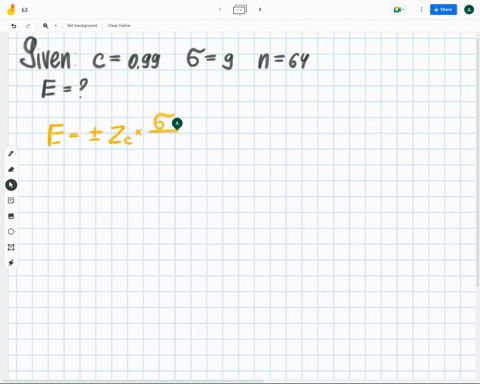Expand the zoom level dropdown arrow

[x=56, y=26]
